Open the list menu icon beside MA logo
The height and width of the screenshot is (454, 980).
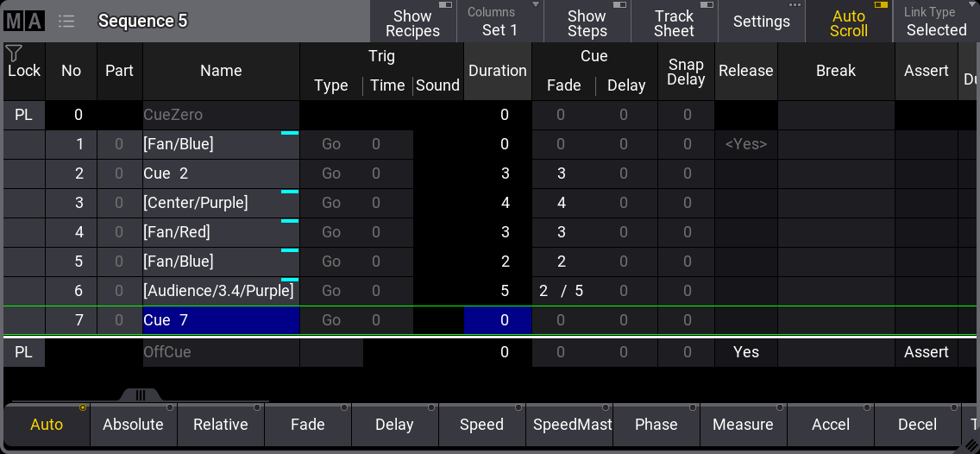tap(66, 22)
